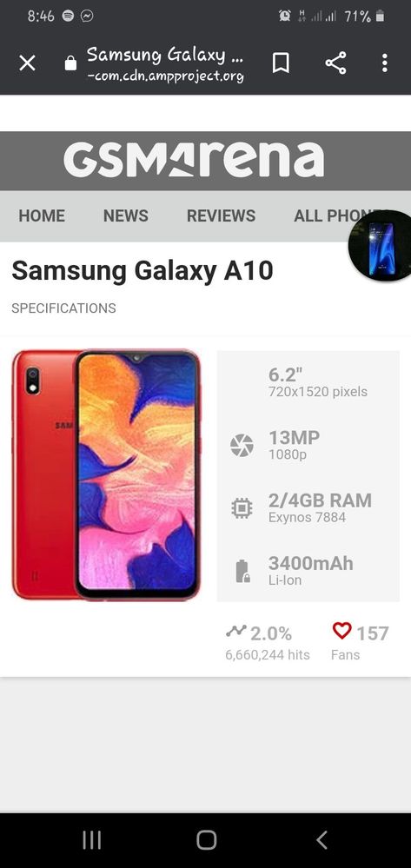Tap the camera shutter spec icon
This screenshot has height=868, width=411.
coord(242,446)
